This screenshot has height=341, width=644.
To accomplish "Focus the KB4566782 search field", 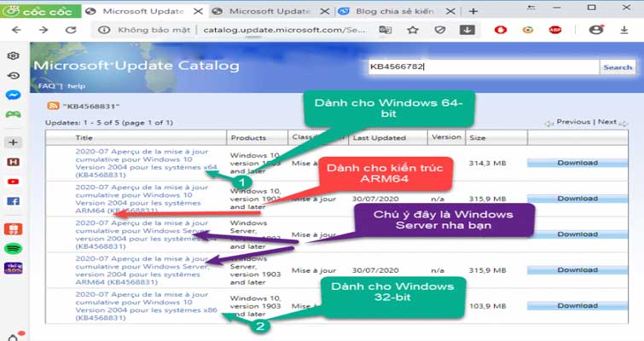I will point(484,66).
